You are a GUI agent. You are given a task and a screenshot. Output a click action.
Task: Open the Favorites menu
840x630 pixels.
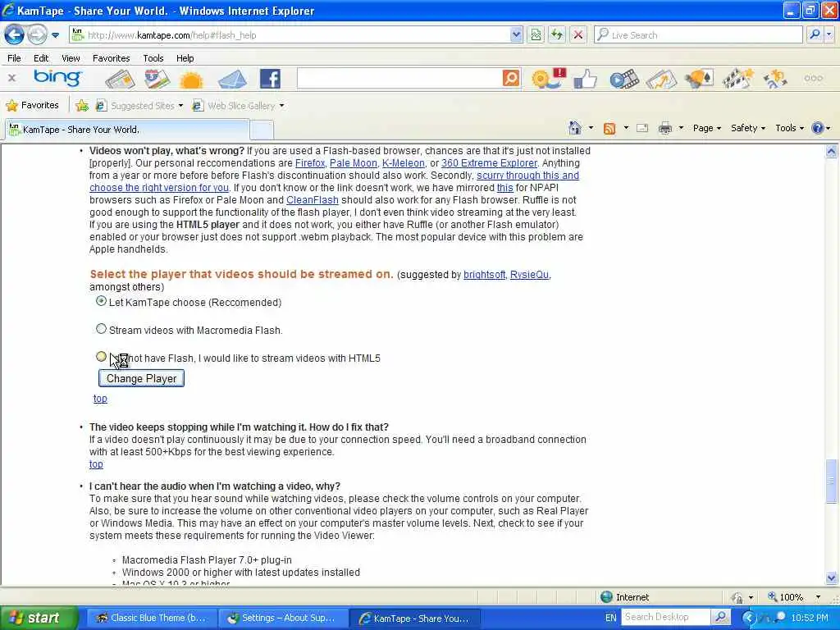[111, 58]
